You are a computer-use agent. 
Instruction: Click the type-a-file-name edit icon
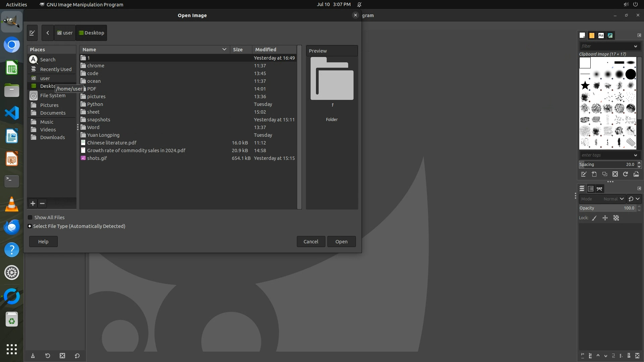pos(32,33)
